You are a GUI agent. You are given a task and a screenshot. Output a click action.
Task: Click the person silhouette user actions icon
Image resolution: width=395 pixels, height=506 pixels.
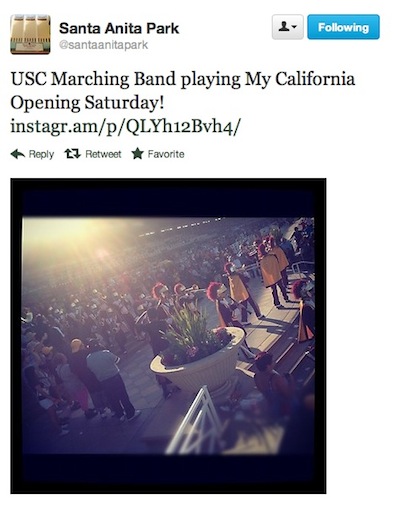tap(284, 27)
